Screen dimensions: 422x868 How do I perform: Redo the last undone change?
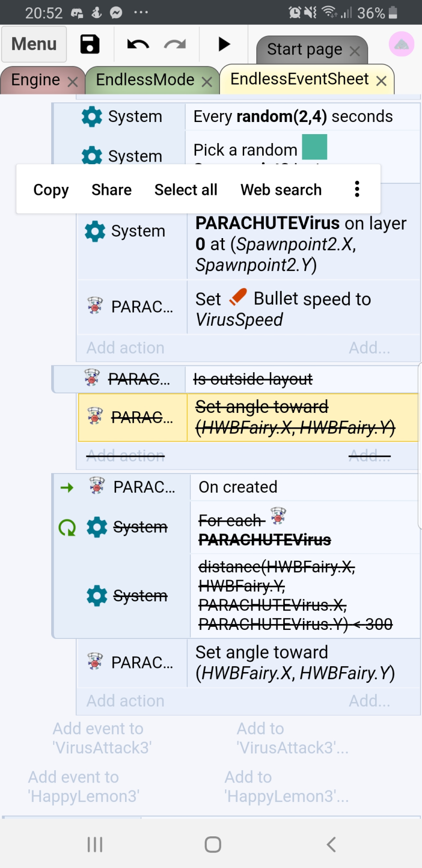(175, 44)
